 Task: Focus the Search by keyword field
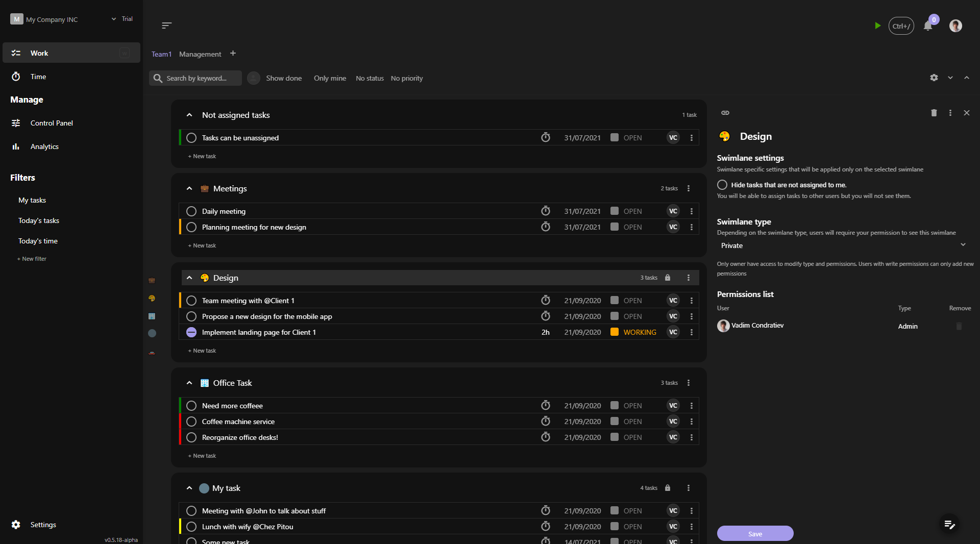click(195, 78)
